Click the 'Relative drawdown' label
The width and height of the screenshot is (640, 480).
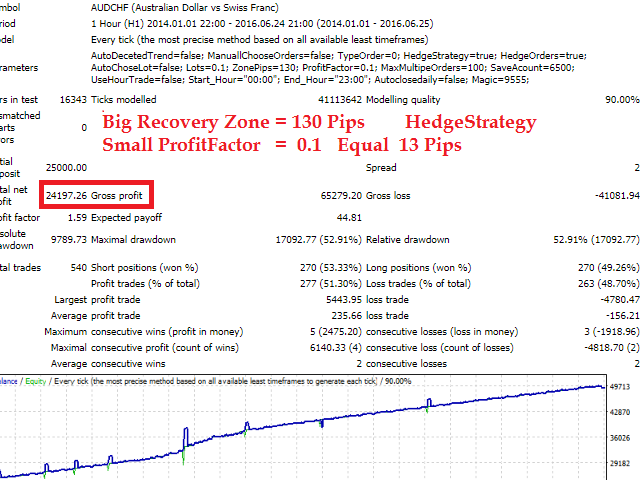coord(408,240)
